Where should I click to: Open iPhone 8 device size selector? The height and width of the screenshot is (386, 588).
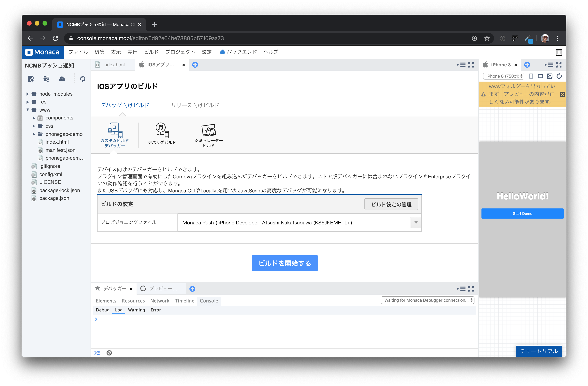[503, 76]
